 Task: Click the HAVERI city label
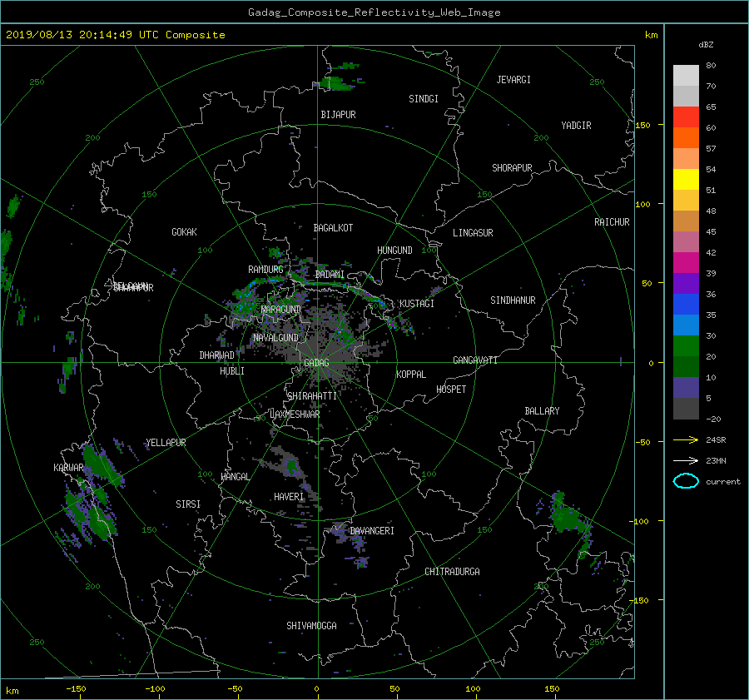coord(289,497)
